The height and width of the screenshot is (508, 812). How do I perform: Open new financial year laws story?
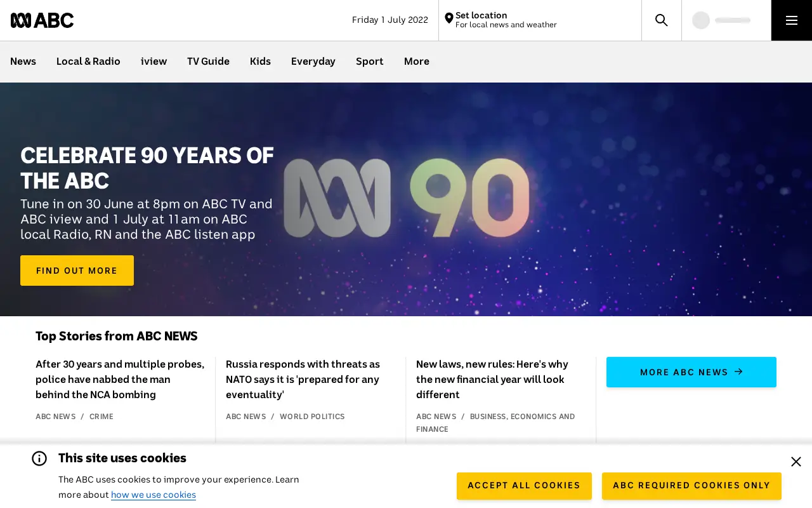(x=492, y=380)
